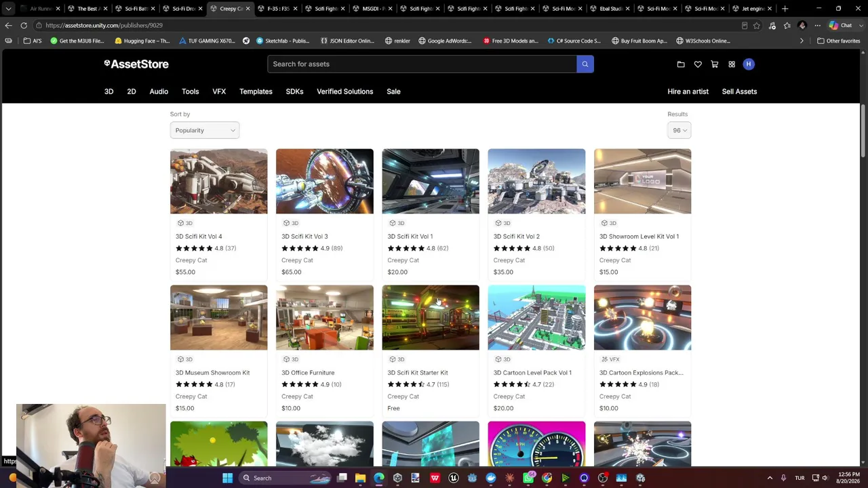The width and height of the screenshot is (868, 488).
Task: Click the Sell Assets link
Action: (739, 91)
